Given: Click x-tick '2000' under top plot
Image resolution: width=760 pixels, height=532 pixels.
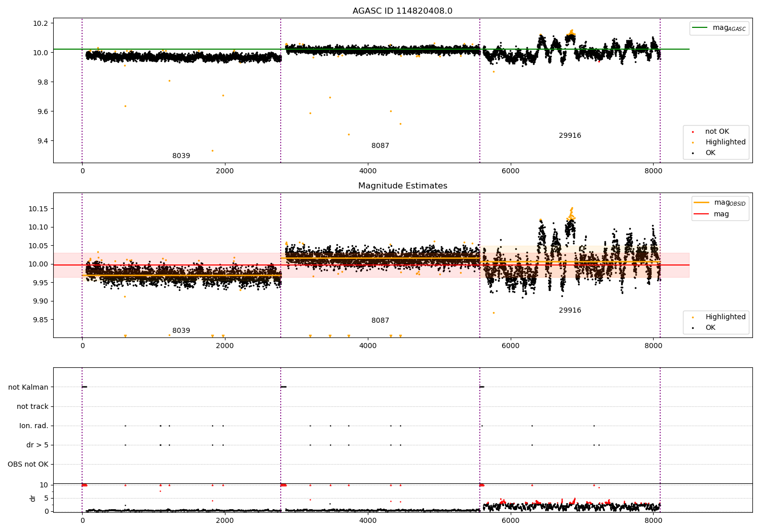Looking at the screenshot, I should pos(225,171).
